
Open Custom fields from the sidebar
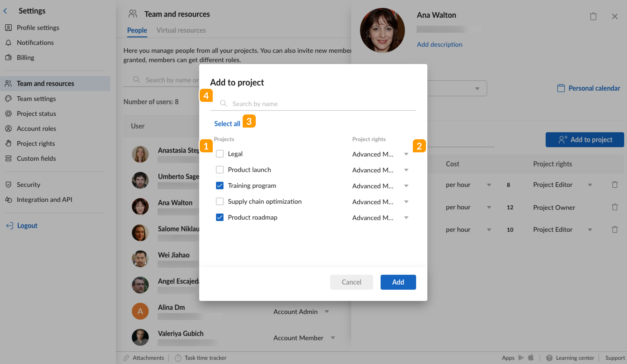coord(36,158)
